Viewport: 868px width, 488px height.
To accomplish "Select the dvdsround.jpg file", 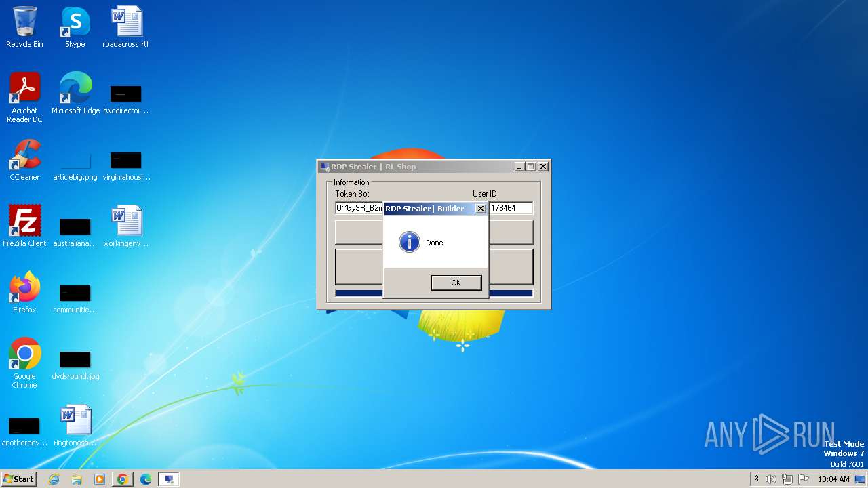I will 75,364.
